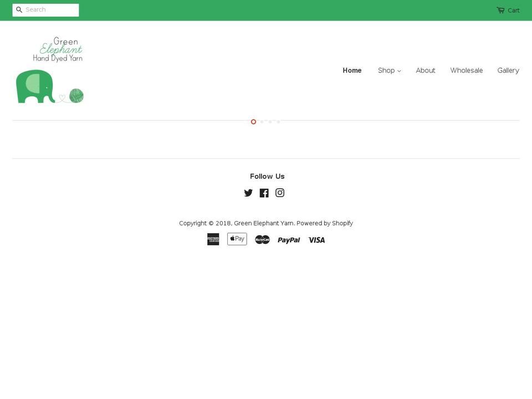The image size is (532, 399).
Task: Click the Apple Pay payment icon
Action: (x=237, y=239)
